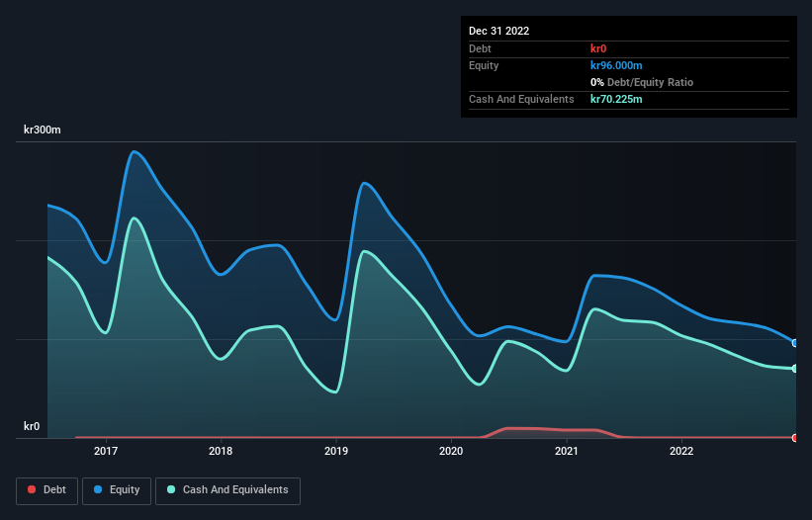Viewport: 812px width, 520px height.
Task: Click the kr96.000m equity value
Action: click(x=616, y=65)
